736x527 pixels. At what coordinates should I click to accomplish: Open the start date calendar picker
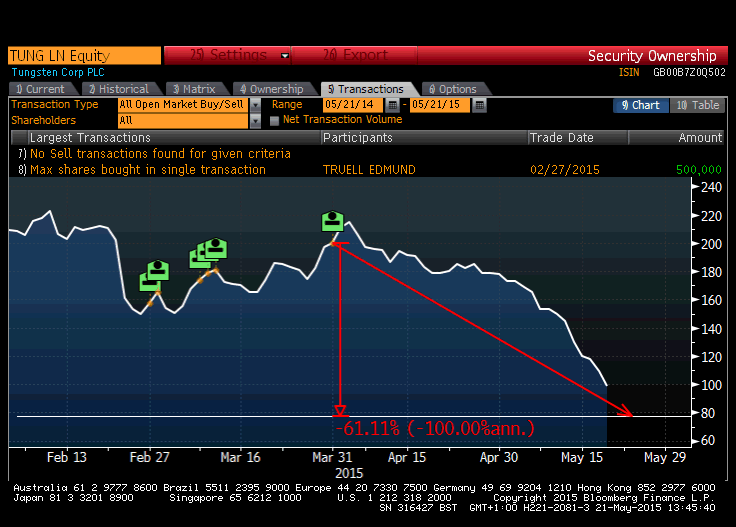tap(393, 105)
